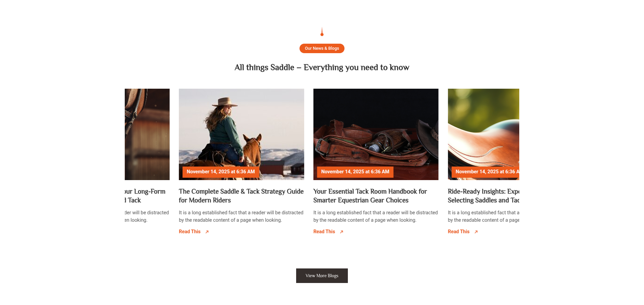Screen dimensions: 644x305
Task: Open Read This under Essential Tack Room Handbook
Action: 324,232
